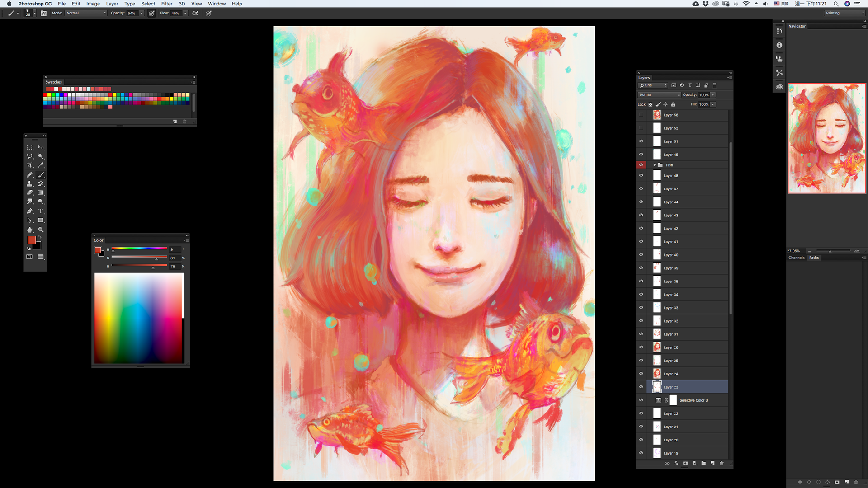
Task: Click the lock all layer icon
Action: point(673,104)
